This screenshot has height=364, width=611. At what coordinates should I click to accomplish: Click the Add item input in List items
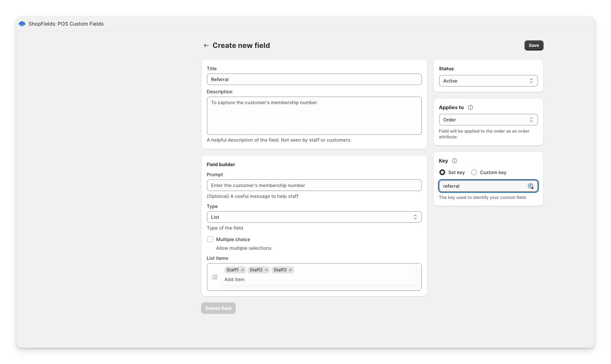(317, 280)
